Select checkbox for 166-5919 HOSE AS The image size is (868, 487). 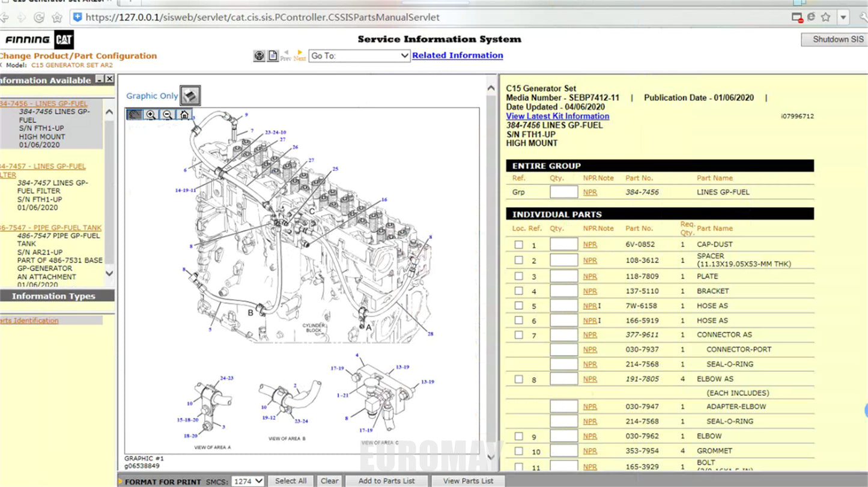pos(519,320)
